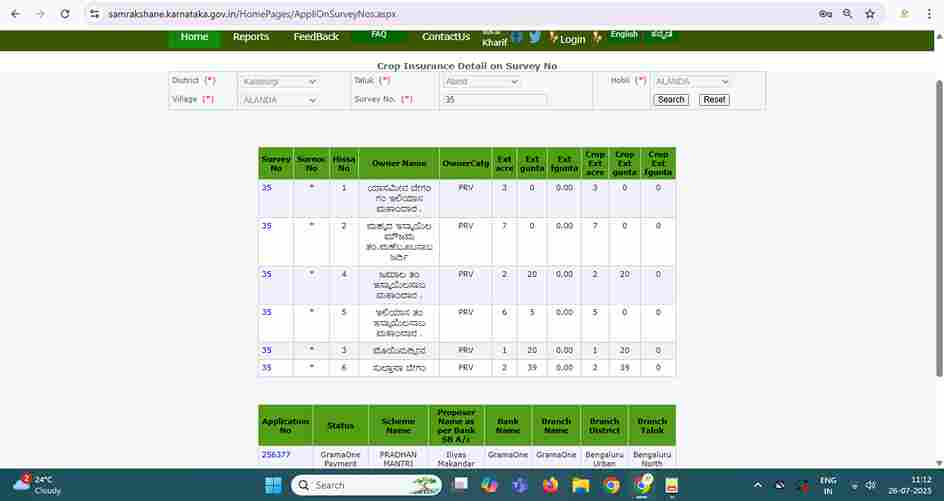Open the ContactUs menu item
The image size is (944, 501).
(x=445, y=37)
